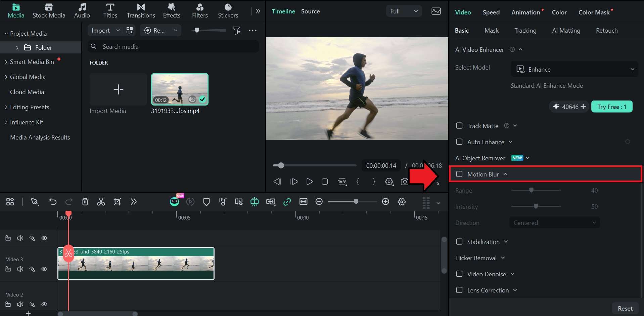The width and height of the screenshot is (644, 316).
Task: Click the Marker shield icon
Action: pyautogui.click(x=206, y=202)
